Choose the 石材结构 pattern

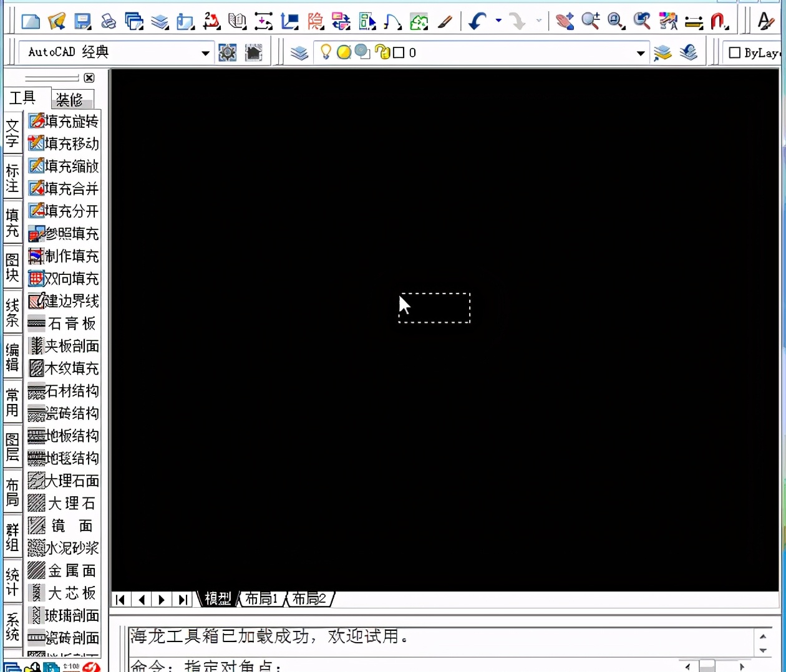coord(64,391)
